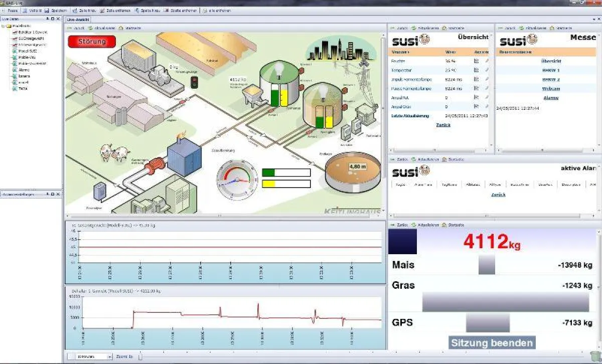Click the red Störung alarm button
The width and height of the screenshot is (602, 364).
point(92,42)
